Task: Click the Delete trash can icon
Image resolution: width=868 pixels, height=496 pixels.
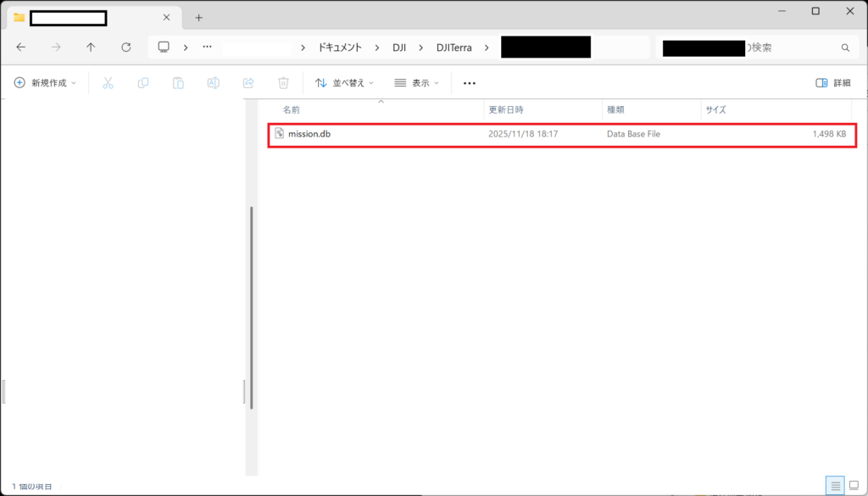Action: [x=284, y=83]
